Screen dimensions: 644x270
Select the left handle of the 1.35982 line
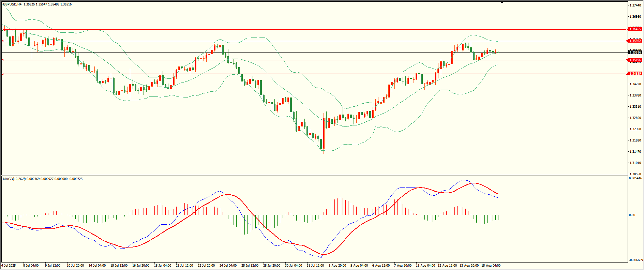point(2,41)
